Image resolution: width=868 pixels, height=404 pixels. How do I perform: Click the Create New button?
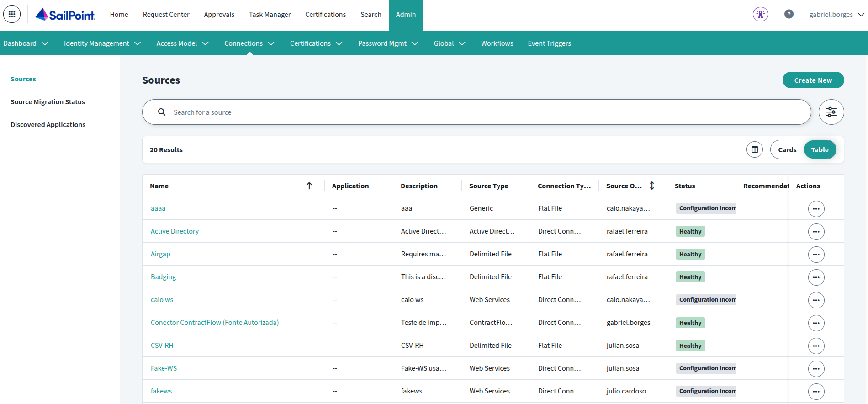pyautogui.click(x=813, y=80)
